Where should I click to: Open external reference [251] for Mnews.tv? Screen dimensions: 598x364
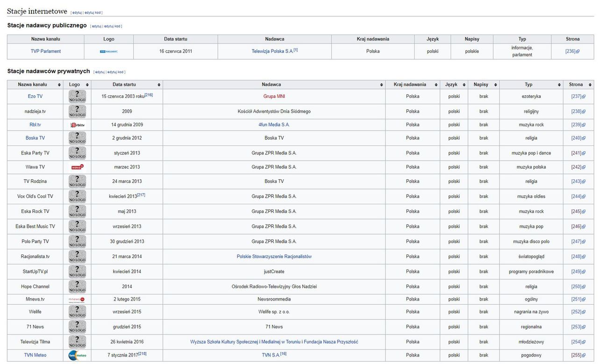pos(578,299)
